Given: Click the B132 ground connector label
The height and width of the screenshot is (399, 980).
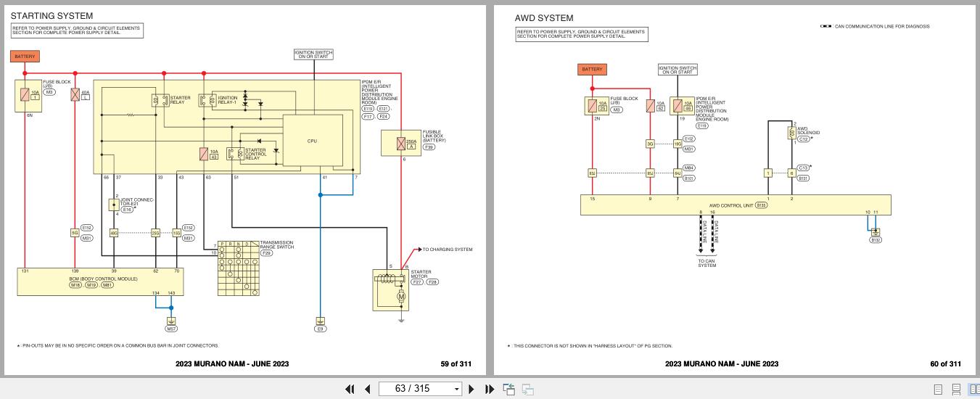Looking at the screenshot, I should point(876,240).
